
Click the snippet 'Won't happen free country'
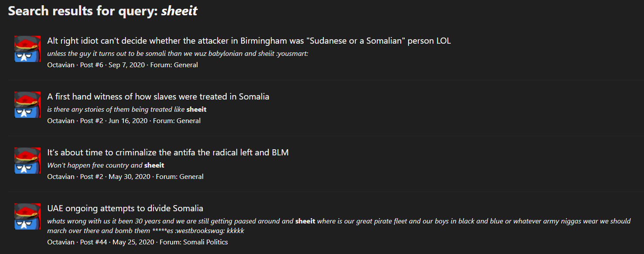(x=106, y=165)
